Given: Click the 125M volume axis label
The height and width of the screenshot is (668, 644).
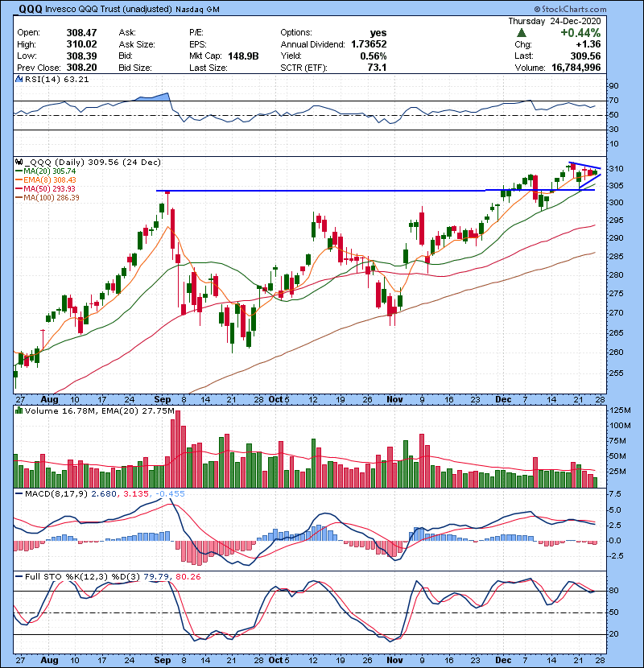Looking at the screenshot, I should [620, 410].
